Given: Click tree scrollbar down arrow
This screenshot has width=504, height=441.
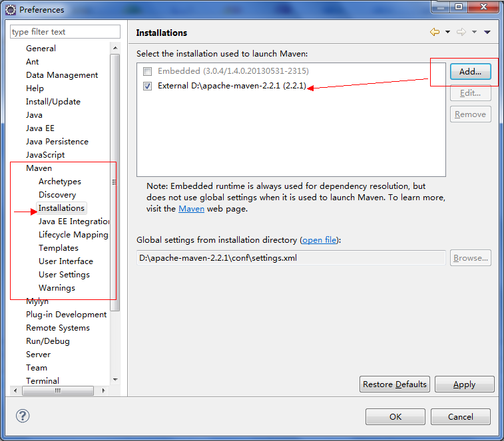Looking at the screenshot, I should [115, 380].
